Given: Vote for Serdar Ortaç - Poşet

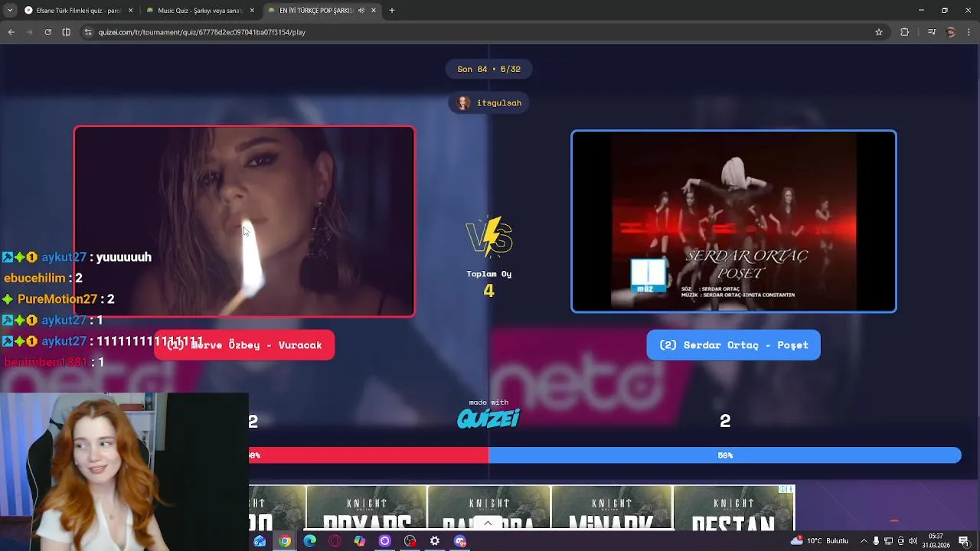Looking at the screenshot, I should tap(733, 345).
